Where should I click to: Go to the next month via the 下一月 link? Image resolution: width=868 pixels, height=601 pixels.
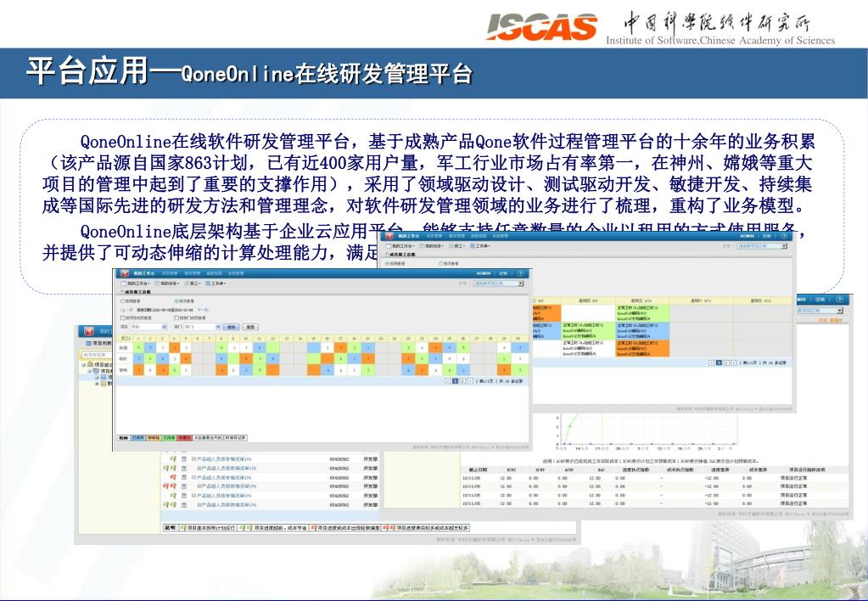(203, 310)
